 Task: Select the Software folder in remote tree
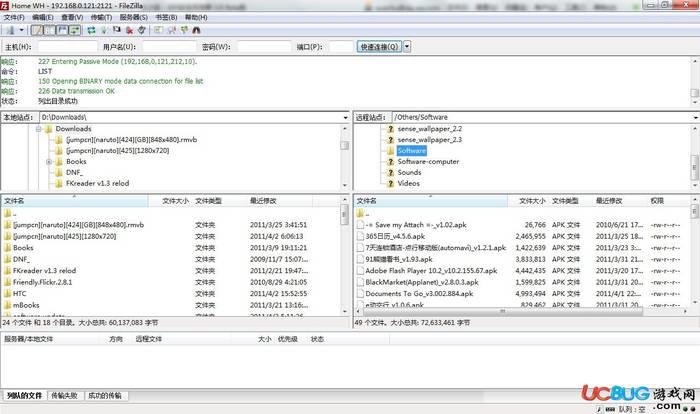412,151
